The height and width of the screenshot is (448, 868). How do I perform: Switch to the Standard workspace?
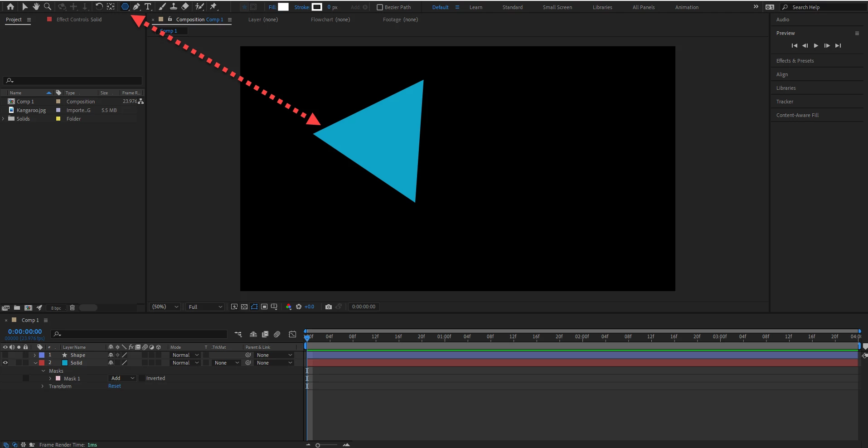[512, 7]
